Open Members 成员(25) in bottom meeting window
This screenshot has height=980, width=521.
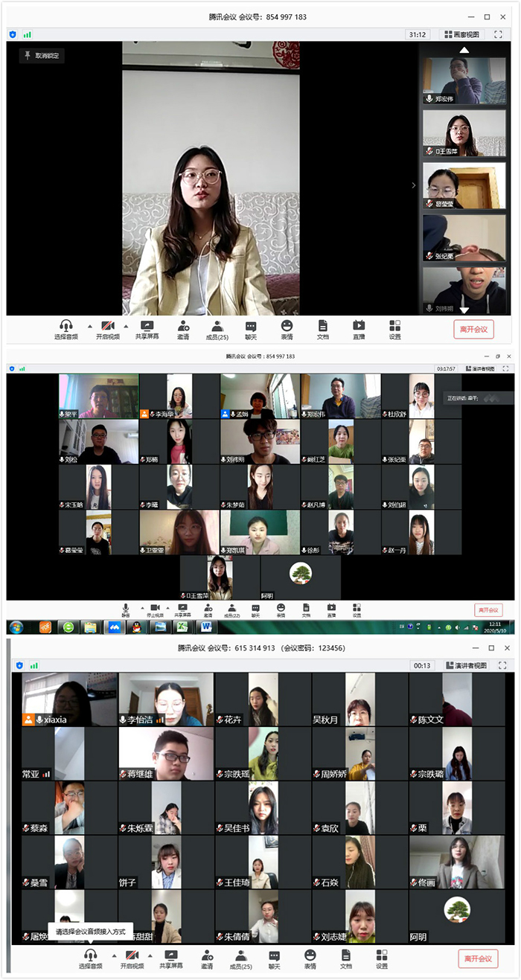(x=240, y=959)
